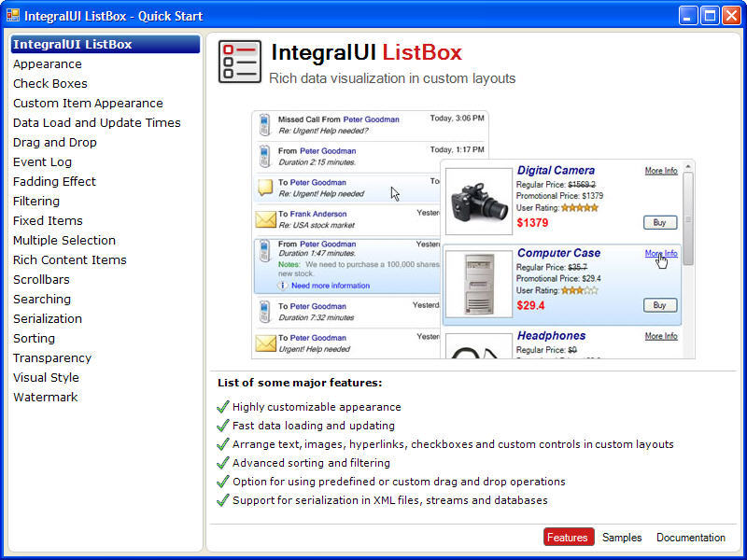Click checkmark beside Advanced sorting and filtering
The height and width of the screenshot is (560, 747).
[x=223, y=462]
